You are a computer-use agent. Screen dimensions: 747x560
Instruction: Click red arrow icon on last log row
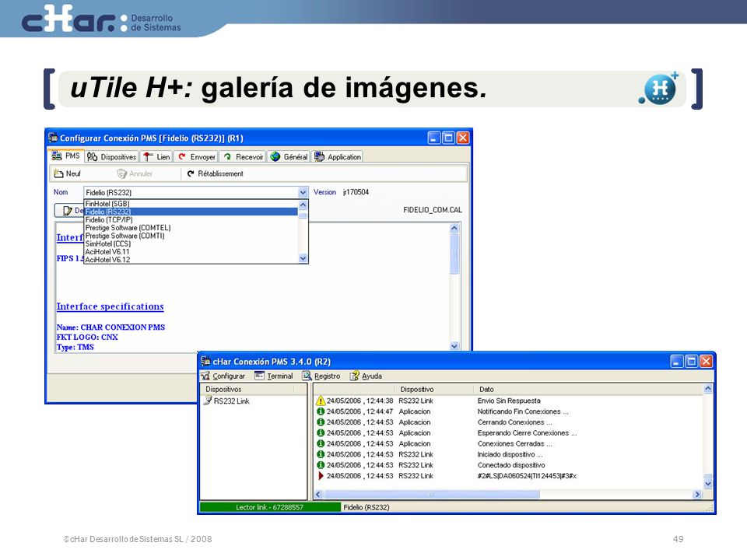tap(321, 476)
